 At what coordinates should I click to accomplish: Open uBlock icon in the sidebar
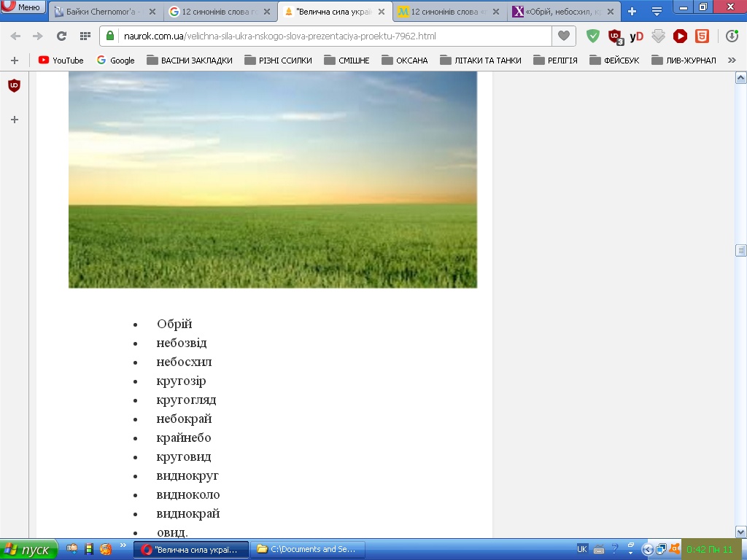pyautogui.click(x=15, y=86)
